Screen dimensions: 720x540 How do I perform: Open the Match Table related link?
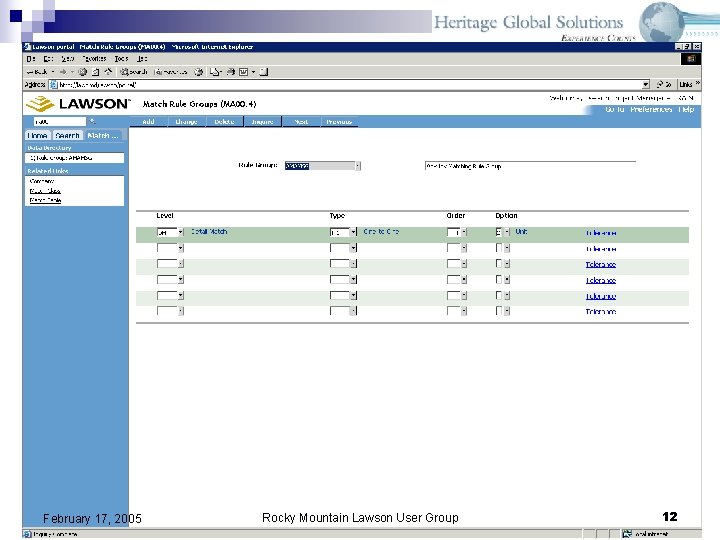pyautogui.click(x=45, y=200)
